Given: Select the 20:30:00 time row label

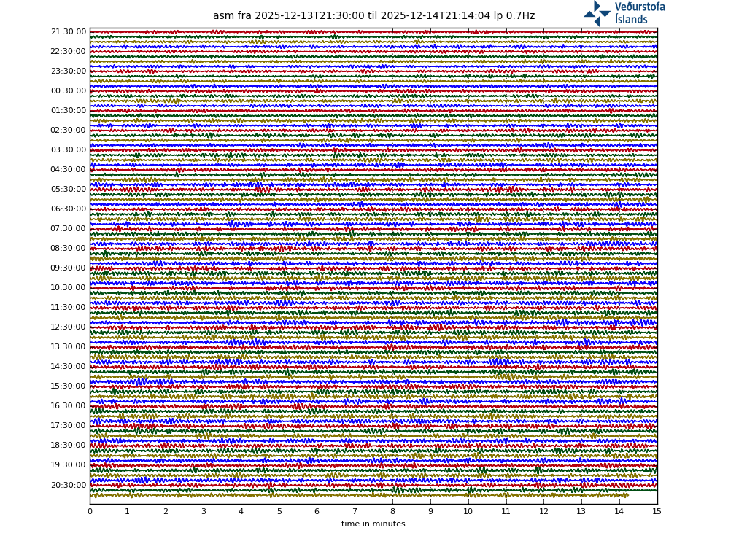Looking at the screenshot, I should coord(69,486).
